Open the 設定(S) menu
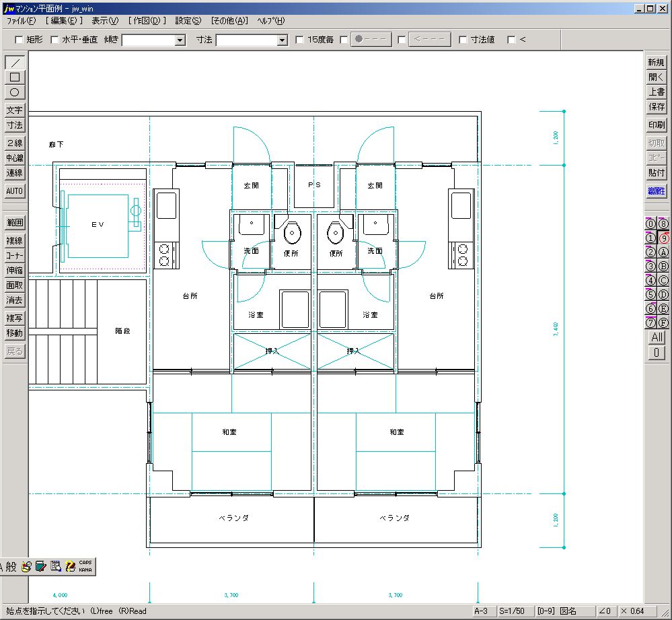Viewport: 672px width, 620px height. coord(188,21)
